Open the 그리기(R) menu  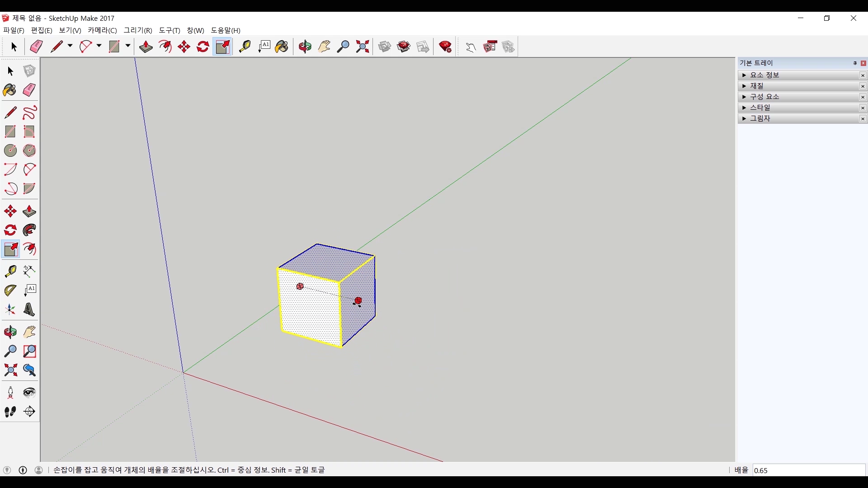coord(138,30)
